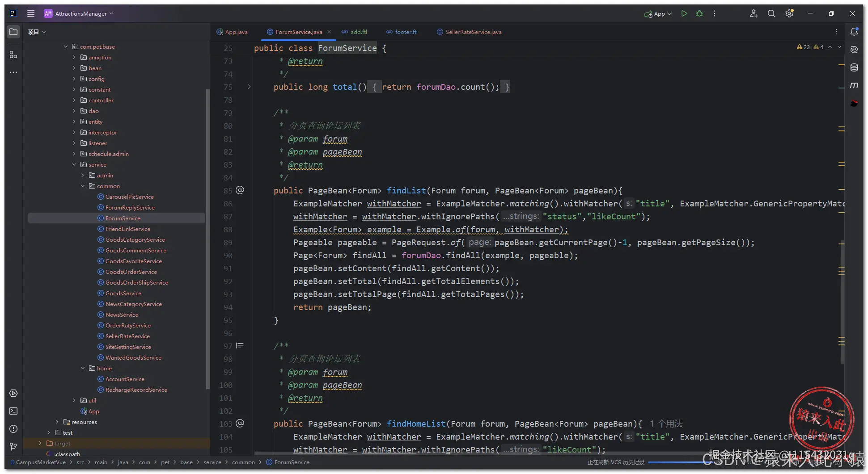868x474 pixels.
Task: Expand the folded total() method on line 75
Action: (x=249, y=87)
